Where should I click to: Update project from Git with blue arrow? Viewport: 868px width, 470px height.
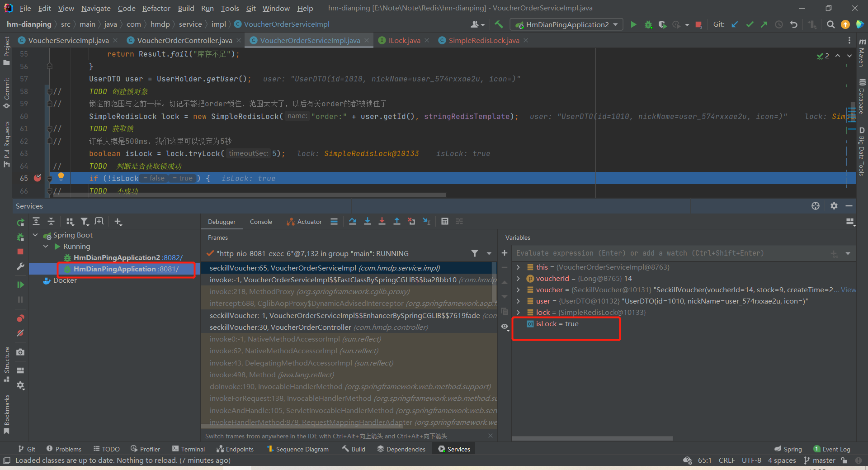[x=735, y=24]
